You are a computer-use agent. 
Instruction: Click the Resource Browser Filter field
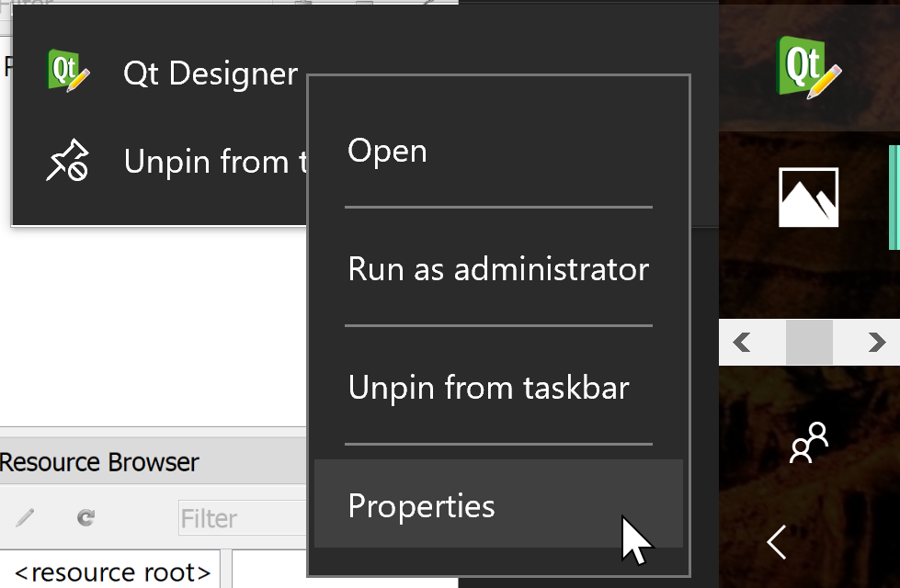(242, 518)
